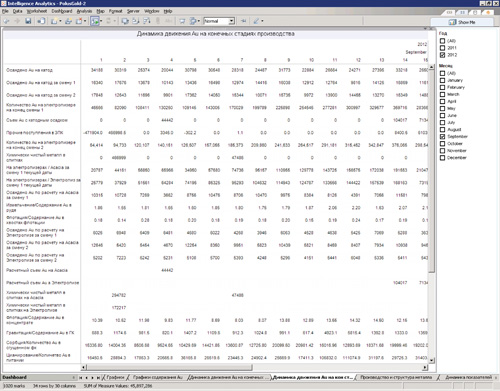Switch to the Динамика показателей tab
The image size is (500, 391).
click(469, 377)
